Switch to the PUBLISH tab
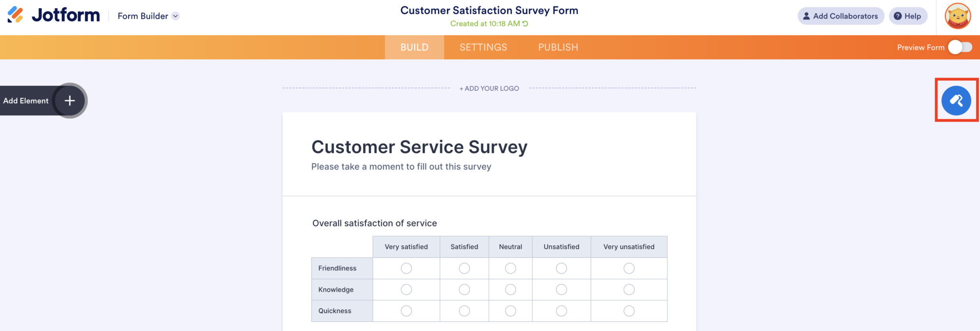The width and height of the screenshot is (980, 331). 558,47
